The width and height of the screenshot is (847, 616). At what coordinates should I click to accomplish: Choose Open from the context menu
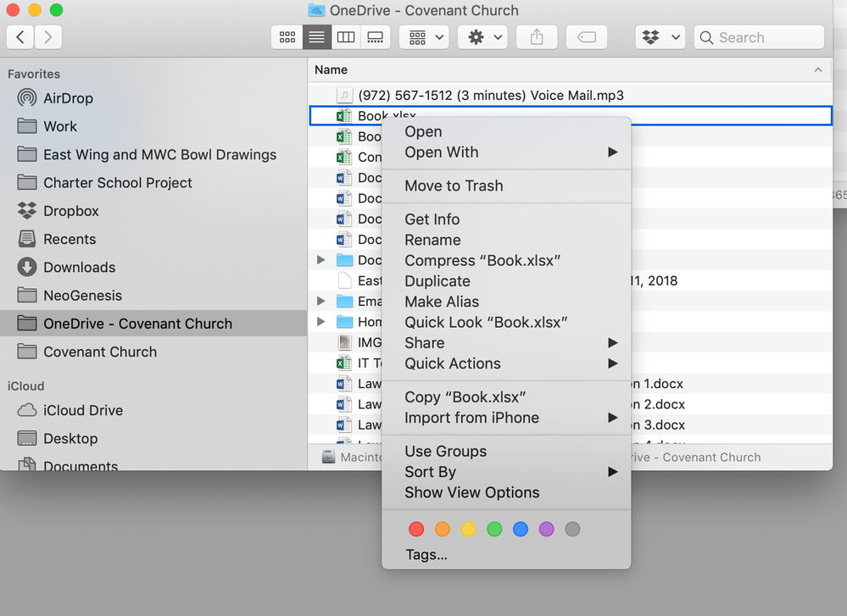coord(506,131)
